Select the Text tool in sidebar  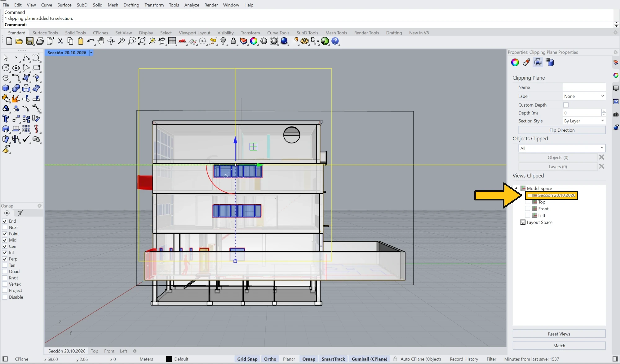click(x=6, y=119)
